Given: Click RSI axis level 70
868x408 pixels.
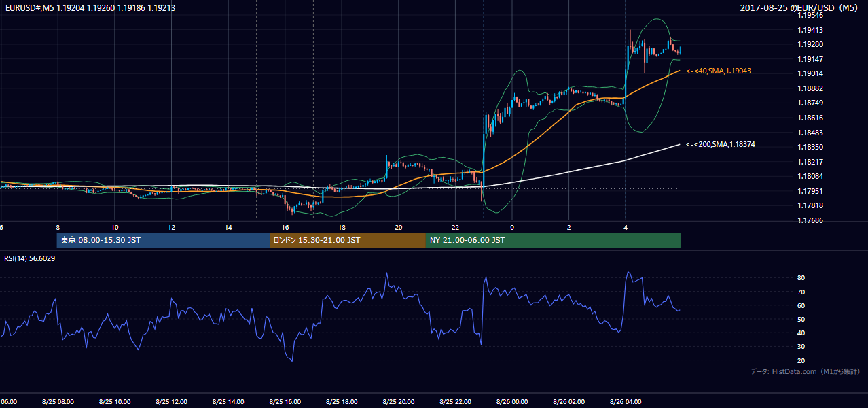Looking at the screenshot, I should coord(801,292).
